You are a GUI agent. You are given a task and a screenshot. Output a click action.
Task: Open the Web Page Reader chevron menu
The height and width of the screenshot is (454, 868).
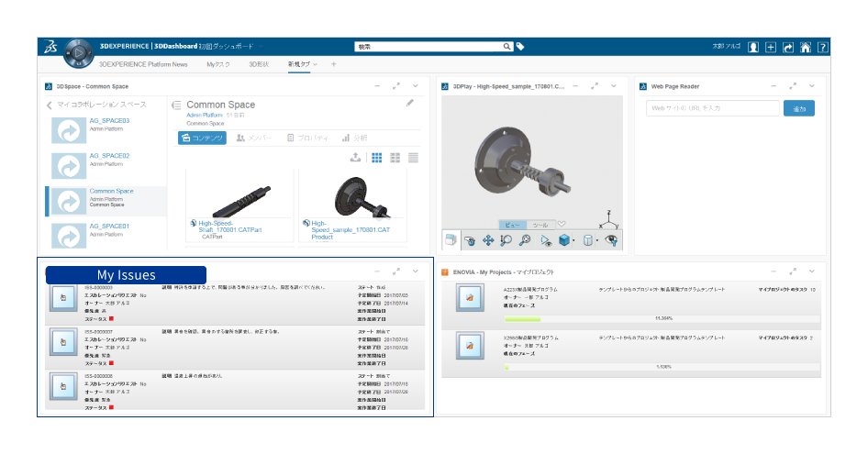811,86
